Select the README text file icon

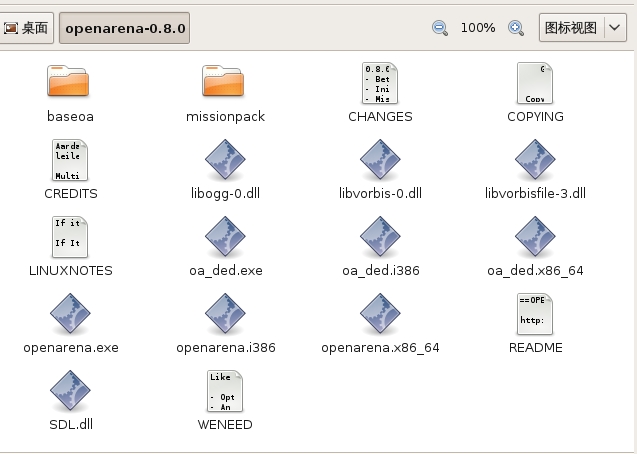coord(535,314)
